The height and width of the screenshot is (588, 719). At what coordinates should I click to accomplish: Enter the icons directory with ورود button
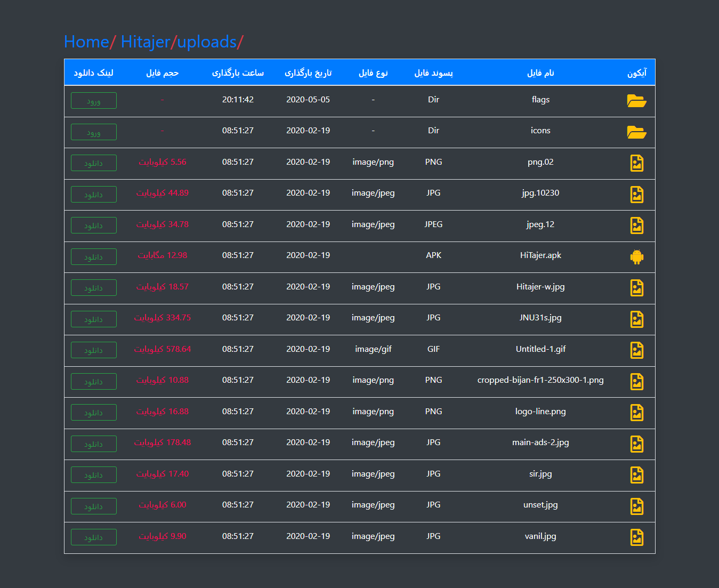[94, 132]
